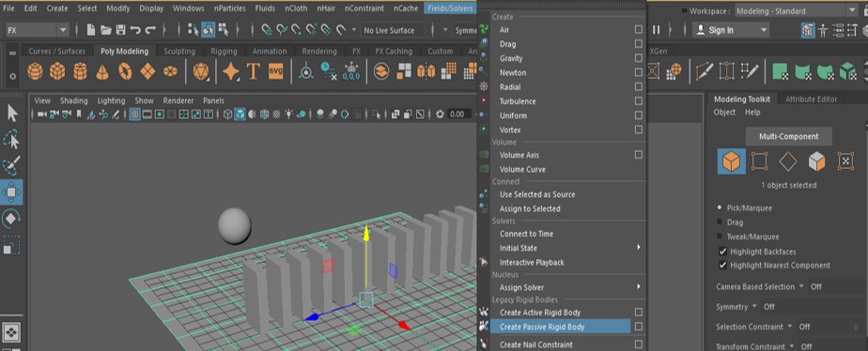Open the Air field option box

638,29
